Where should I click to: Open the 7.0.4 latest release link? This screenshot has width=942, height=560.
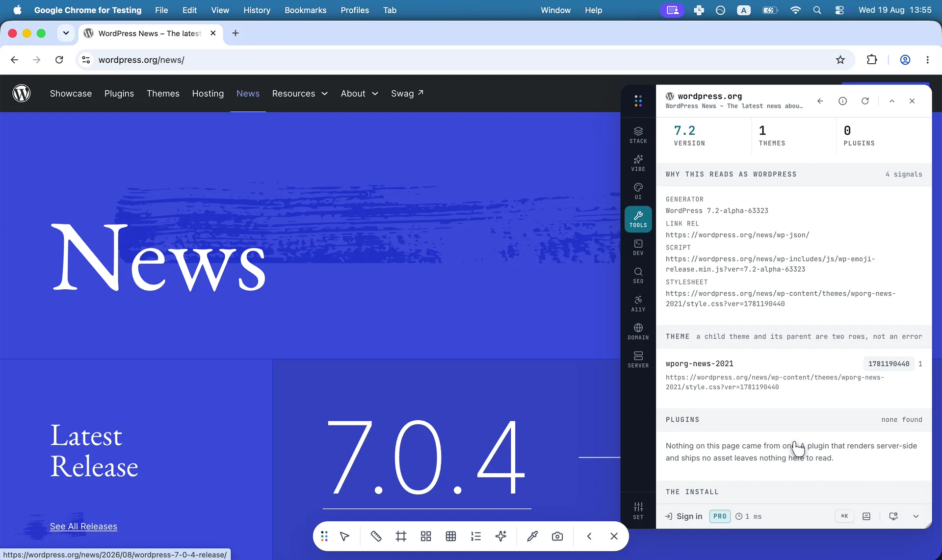426,457
